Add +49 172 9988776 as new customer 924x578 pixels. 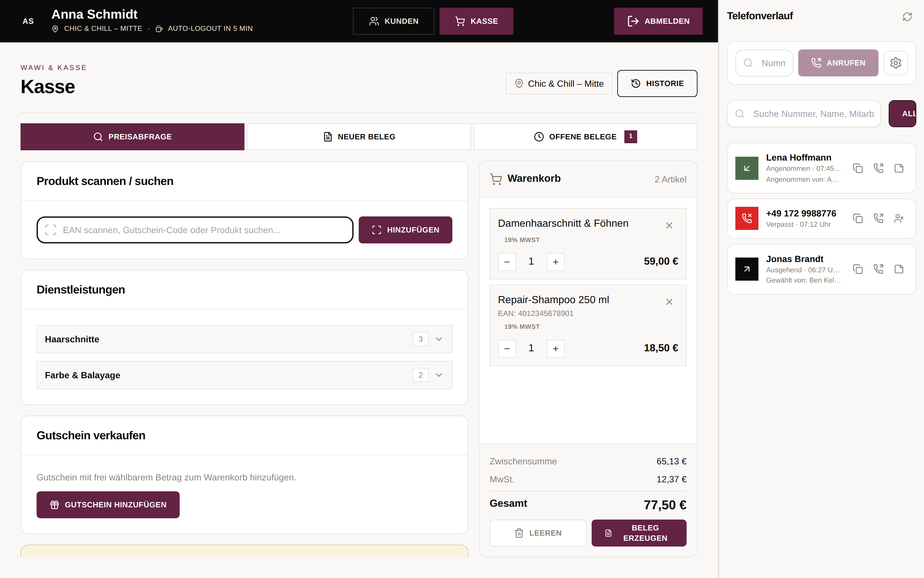coord(899,218)
